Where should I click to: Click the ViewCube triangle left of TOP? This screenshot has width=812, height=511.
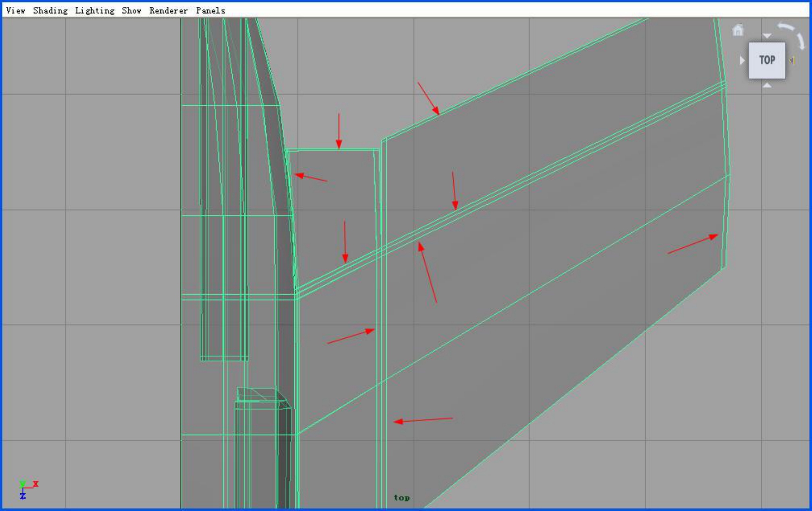point(742,60)
